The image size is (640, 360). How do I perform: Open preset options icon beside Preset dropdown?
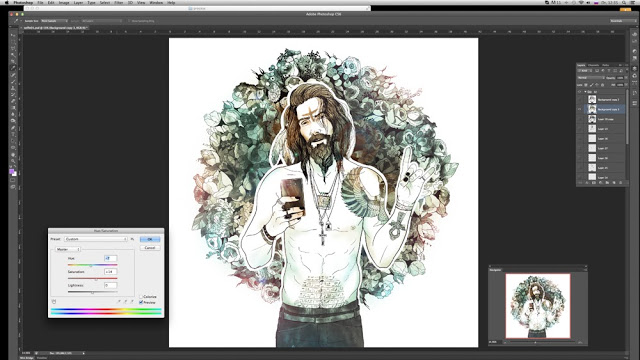tap(132, 239)
